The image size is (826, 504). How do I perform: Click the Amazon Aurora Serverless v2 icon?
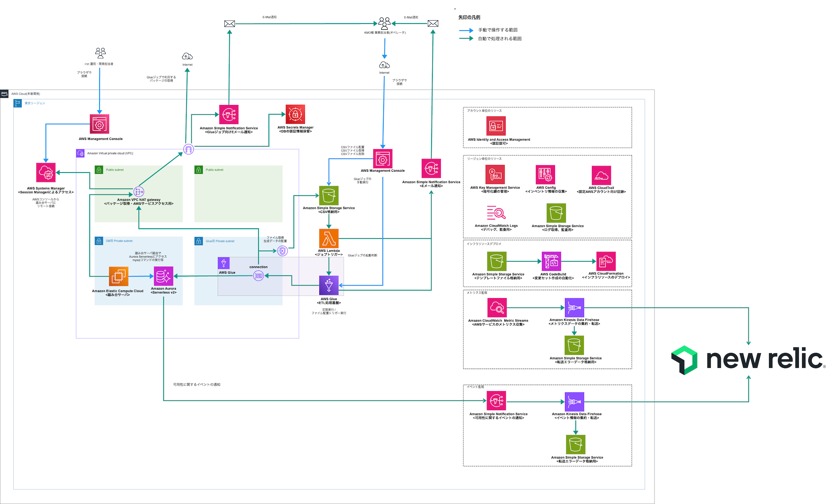[x=164, y=276]
